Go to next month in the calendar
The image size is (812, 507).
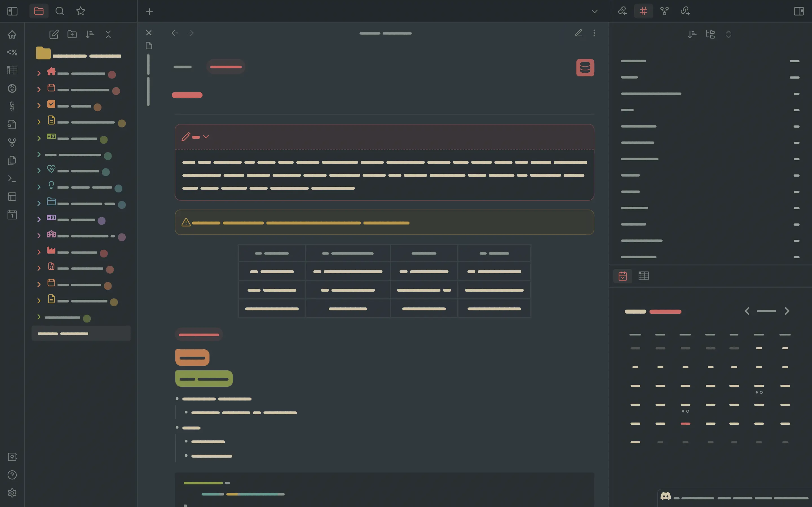(787, 311)
